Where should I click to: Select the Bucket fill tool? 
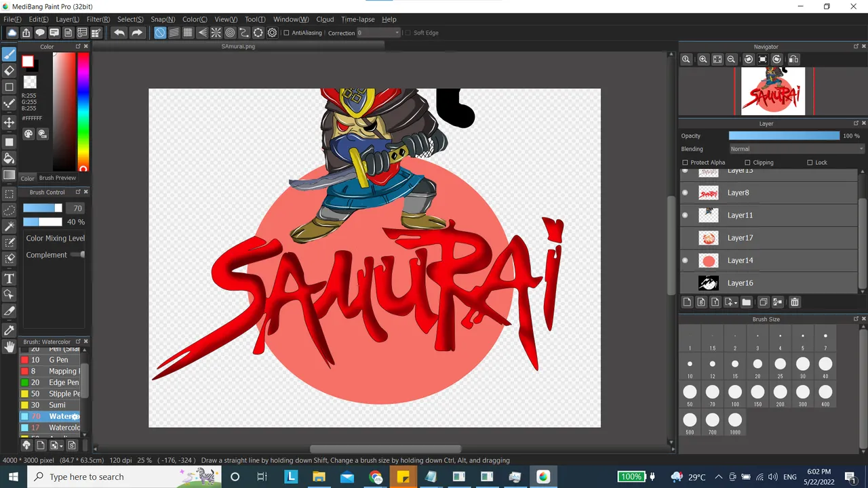point(9,158)
